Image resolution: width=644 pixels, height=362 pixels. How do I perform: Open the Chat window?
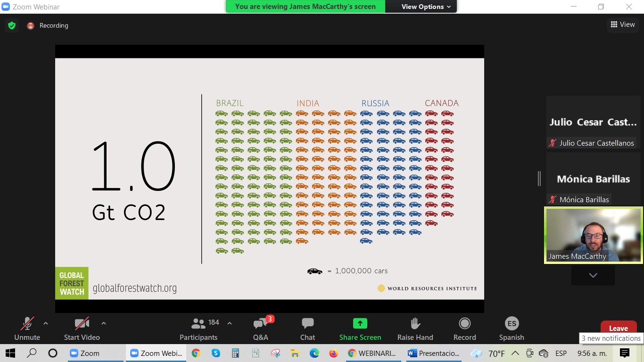[307, 329]
